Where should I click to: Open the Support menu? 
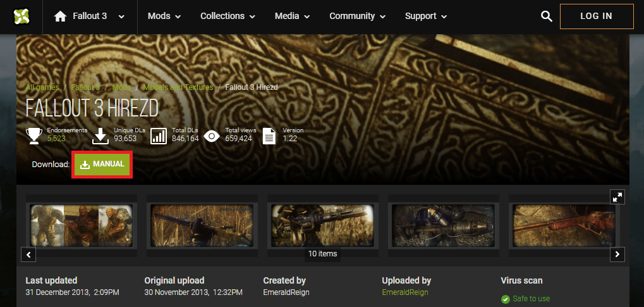[x=426, y=16]
